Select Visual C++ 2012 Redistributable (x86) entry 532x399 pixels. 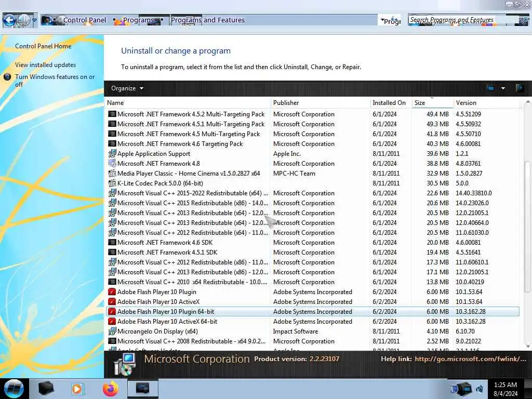click(x=313, y=262)
